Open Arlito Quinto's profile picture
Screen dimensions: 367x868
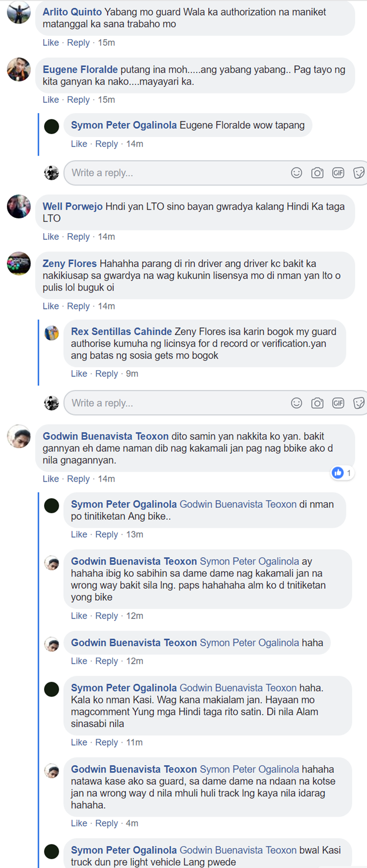click(19, 12)
